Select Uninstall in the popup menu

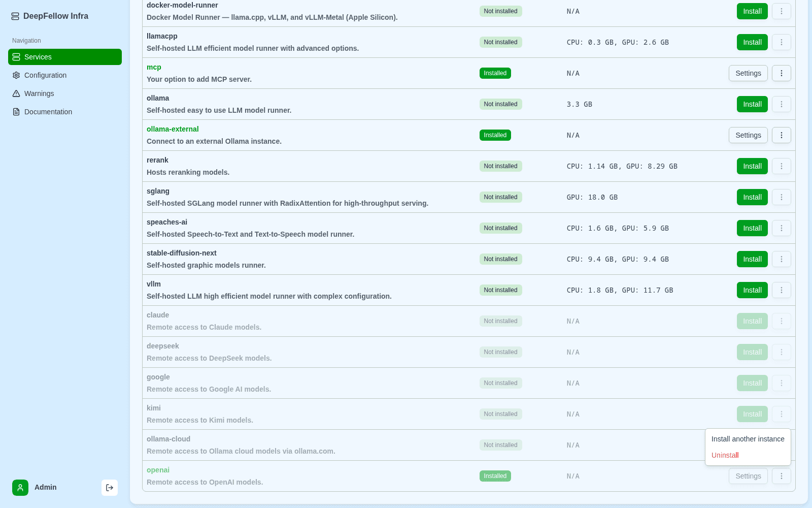748,455
